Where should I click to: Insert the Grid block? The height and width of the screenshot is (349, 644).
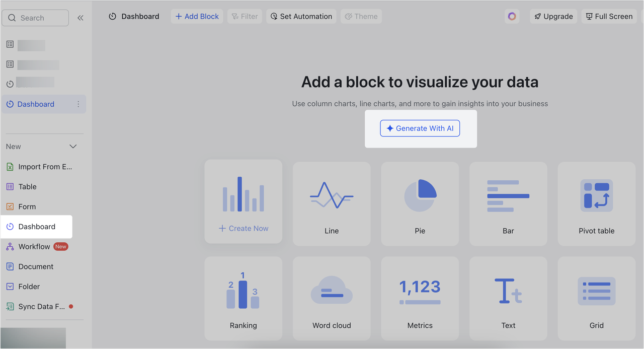pyautogui.click(x=596, y=298)
